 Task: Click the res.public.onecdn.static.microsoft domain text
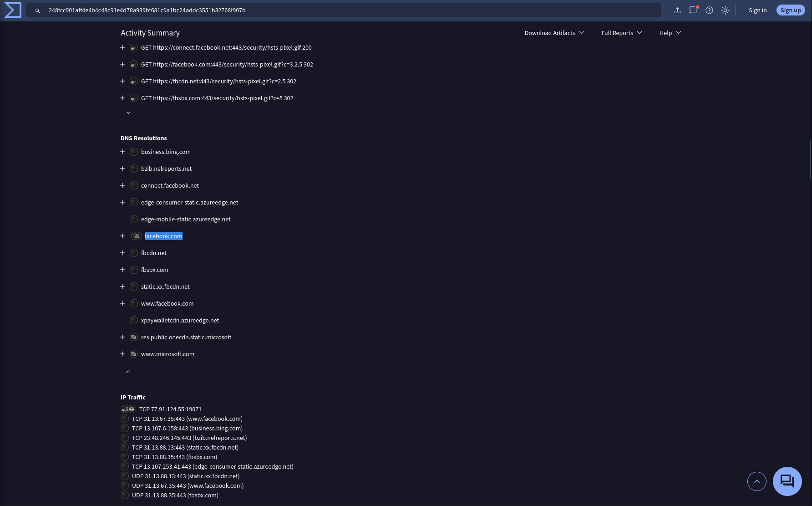(x=186, y=337)
